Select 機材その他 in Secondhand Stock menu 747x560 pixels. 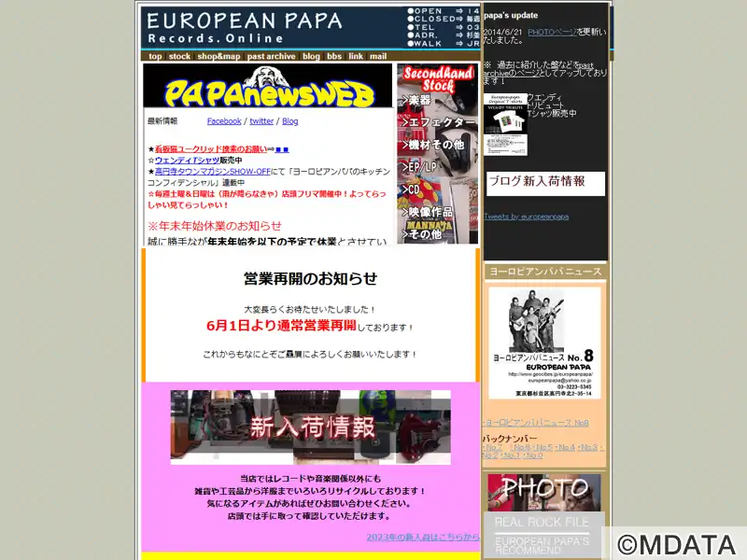tap(433, 145)
